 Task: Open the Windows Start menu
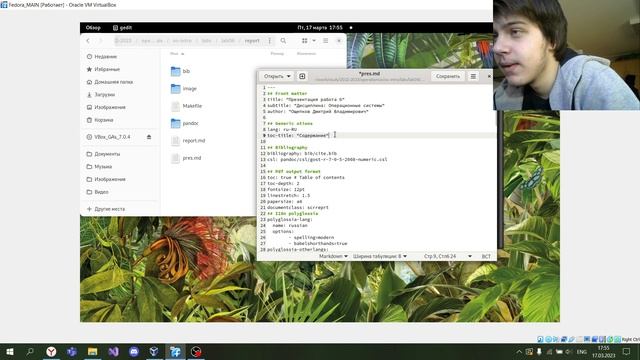point(9,351)
